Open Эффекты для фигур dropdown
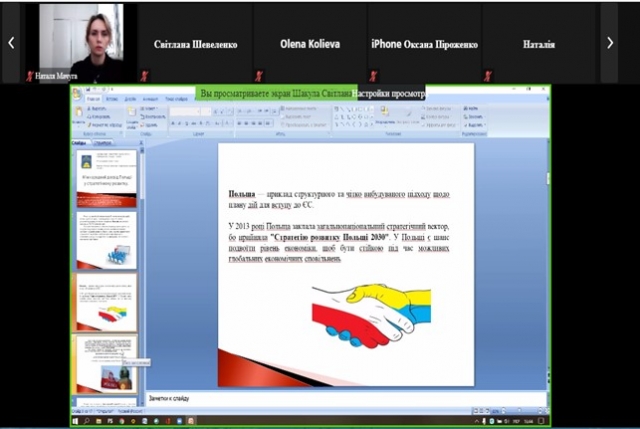 (439, 125)
